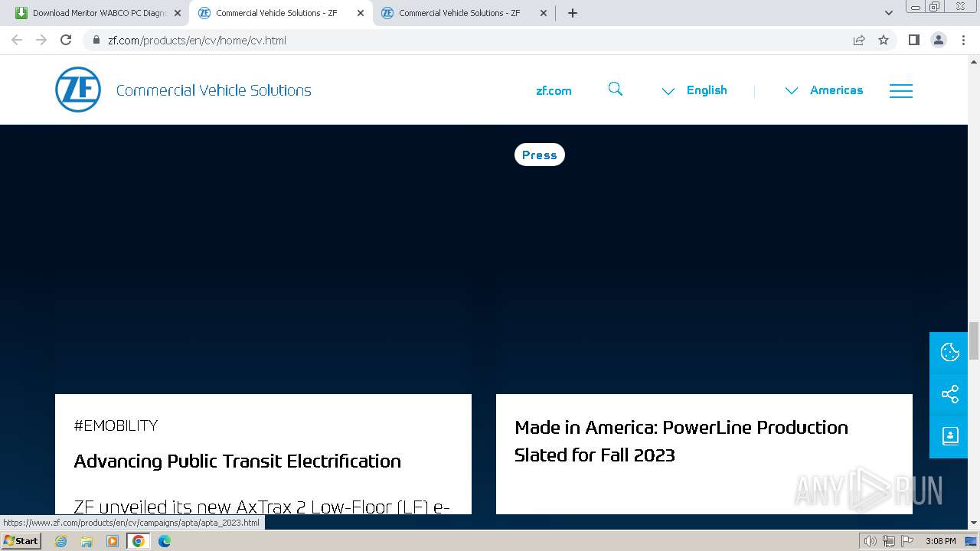The width and height of the screenshot is (980, 551).
Task: Click the share page icon in the address bar
Action: click(x=859, y=40)
